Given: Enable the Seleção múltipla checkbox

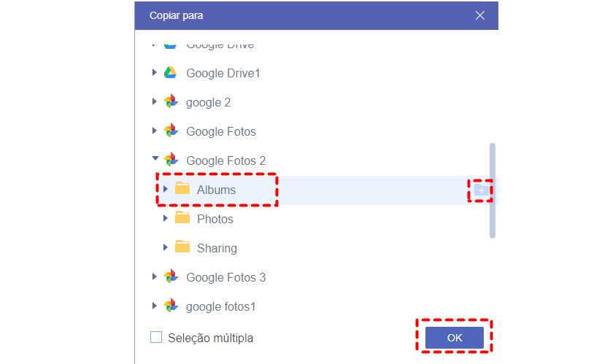Looking at the screenshot, I should (x=156, y=338).
